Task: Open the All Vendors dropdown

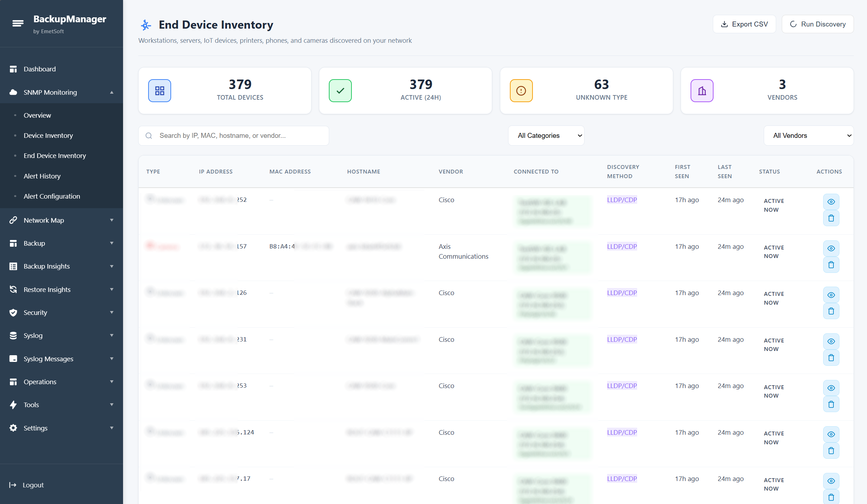Action: click(x=809, y=136)
